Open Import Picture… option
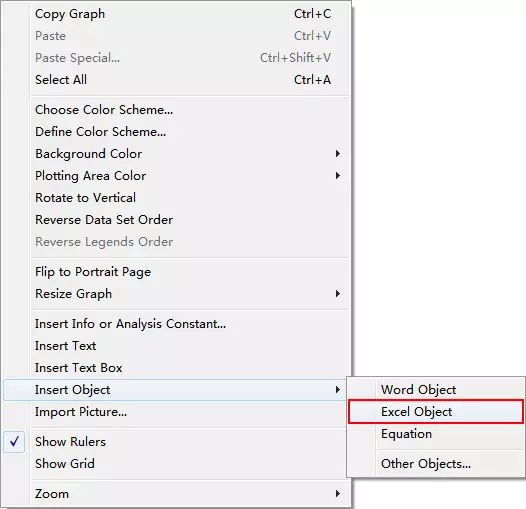 point(175,412)
